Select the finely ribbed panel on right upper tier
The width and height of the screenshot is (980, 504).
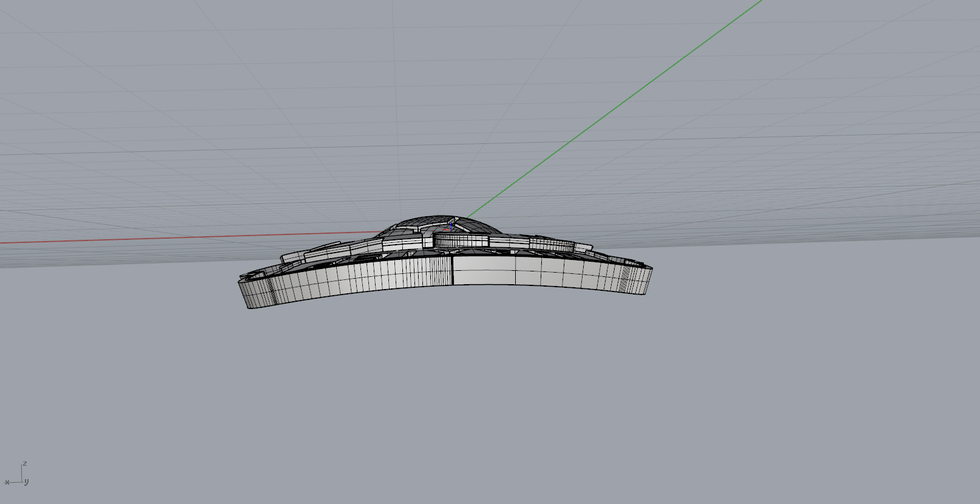tap(552, 245)
